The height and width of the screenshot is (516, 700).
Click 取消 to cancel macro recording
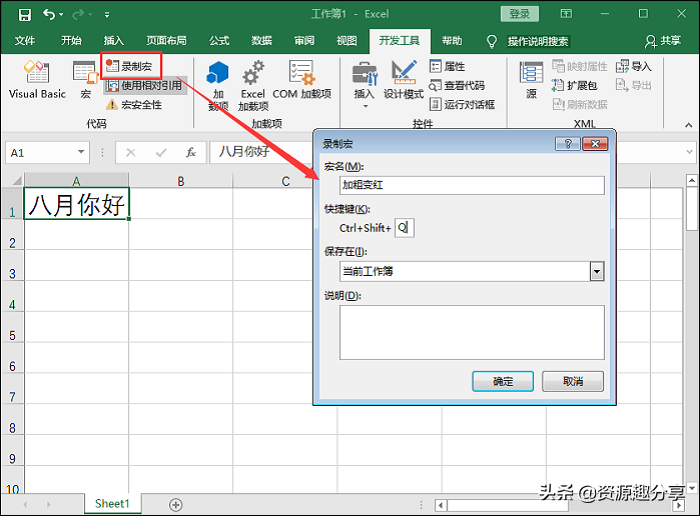pyautogui.click(x=573, y=381)
